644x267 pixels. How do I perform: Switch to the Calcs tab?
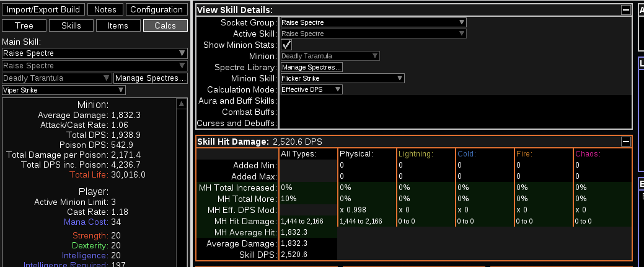pyautogui.click(x=165, y=25)
